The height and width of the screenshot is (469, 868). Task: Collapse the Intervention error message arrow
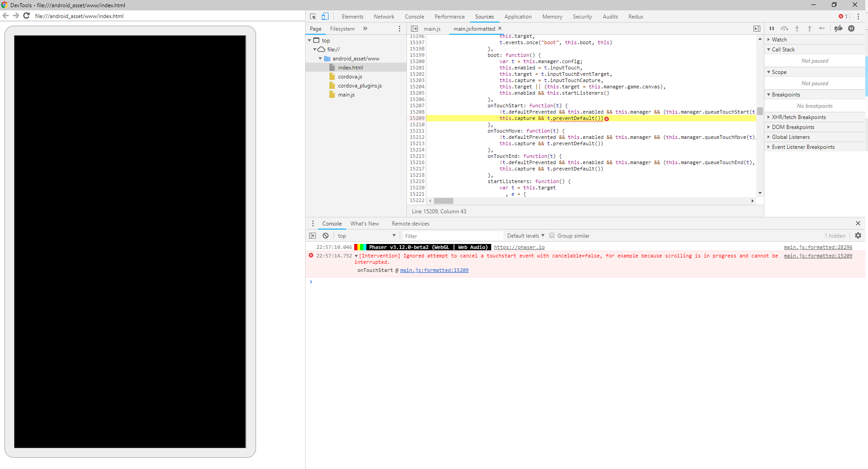pyautogui.click(x=356, y=256)
